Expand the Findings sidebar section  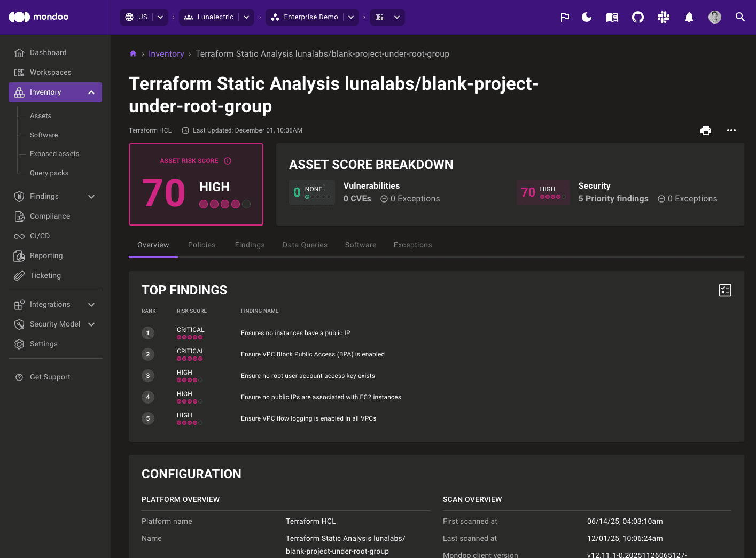(91, 196)
